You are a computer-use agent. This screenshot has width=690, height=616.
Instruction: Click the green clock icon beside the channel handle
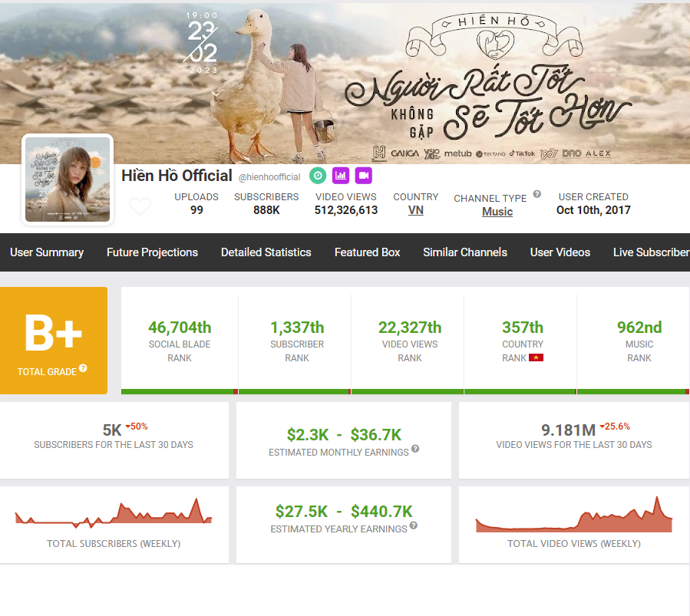(318, 176)
